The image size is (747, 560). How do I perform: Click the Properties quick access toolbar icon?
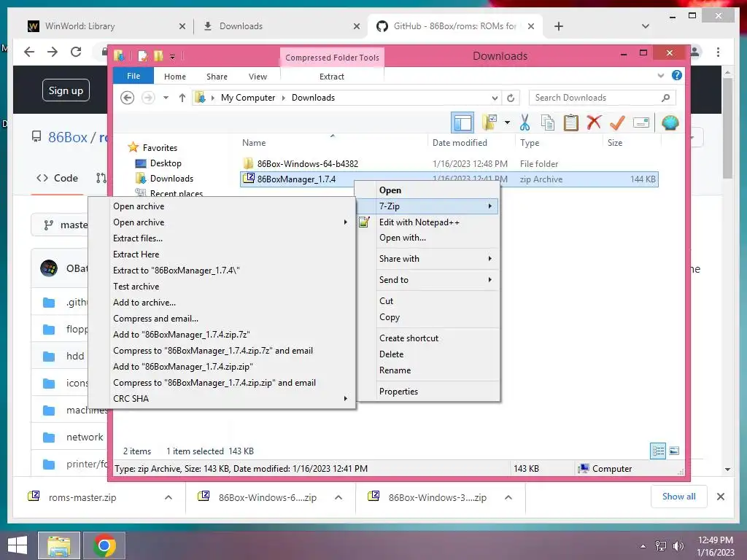pyautogui.click(x=142, y=56)
